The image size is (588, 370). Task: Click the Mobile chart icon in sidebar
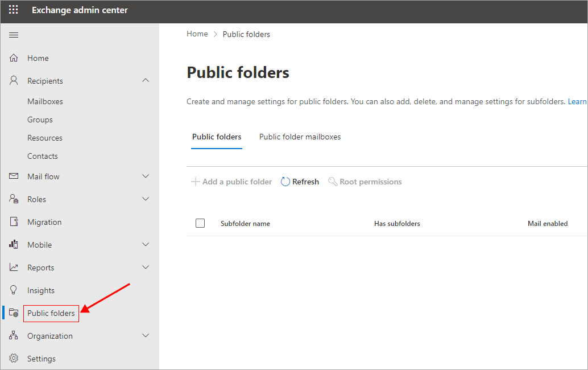[x=14, y=245]
